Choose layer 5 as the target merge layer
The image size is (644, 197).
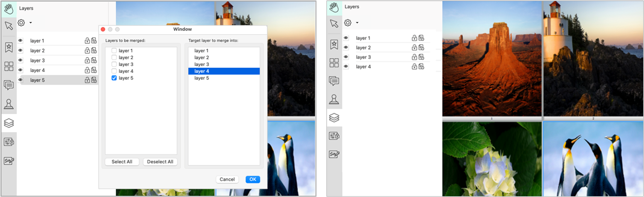coord(224,78)
